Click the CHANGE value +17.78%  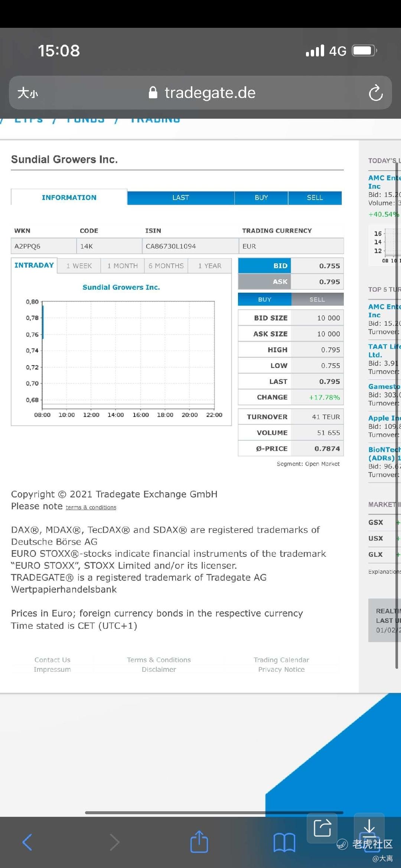pyautogui.click(x=325, y=397)
